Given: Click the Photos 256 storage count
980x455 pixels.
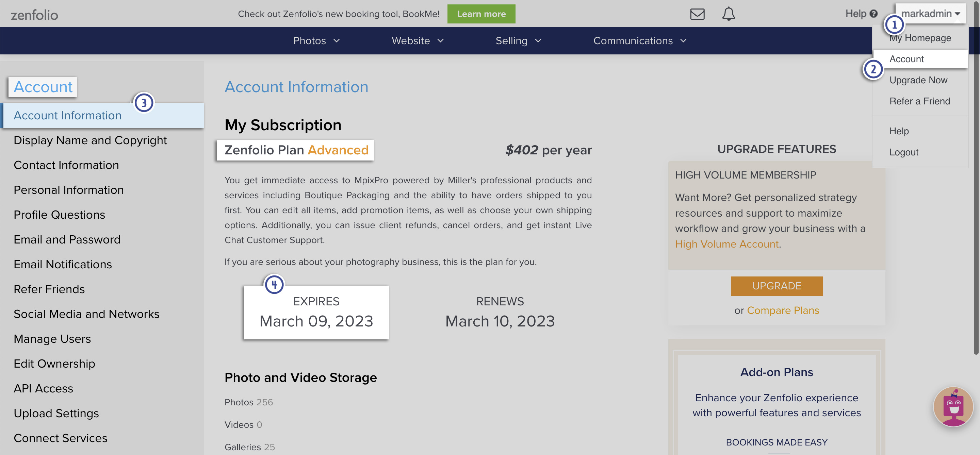Looking at the screenshot, I should pos(248,402).
